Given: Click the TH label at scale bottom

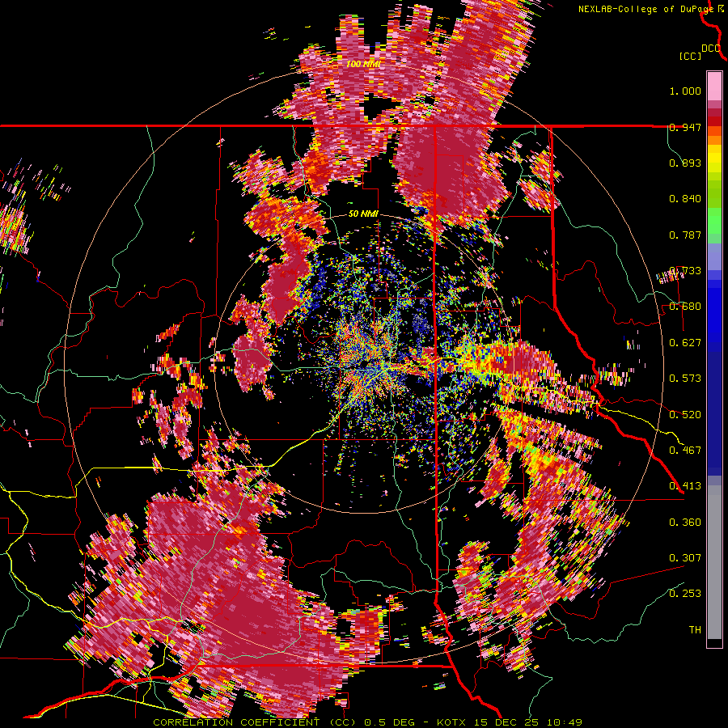Looking at the screenshot, I should (695, 629).
